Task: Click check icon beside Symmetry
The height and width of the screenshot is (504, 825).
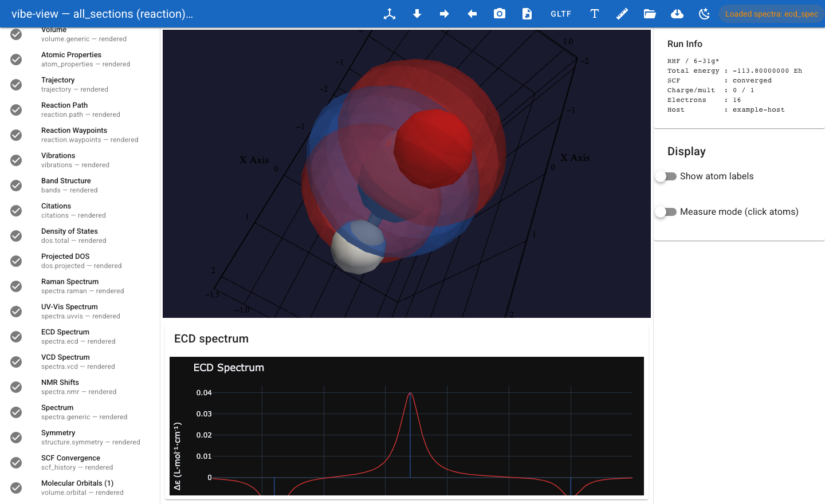Action: click(x=16, y=438)
